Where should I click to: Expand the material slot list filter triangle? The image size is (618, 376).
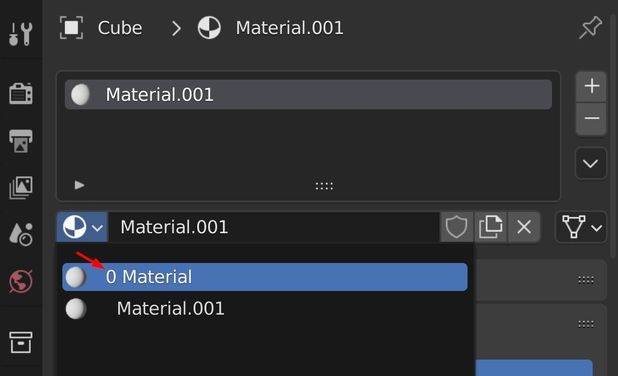pos(80,185)
